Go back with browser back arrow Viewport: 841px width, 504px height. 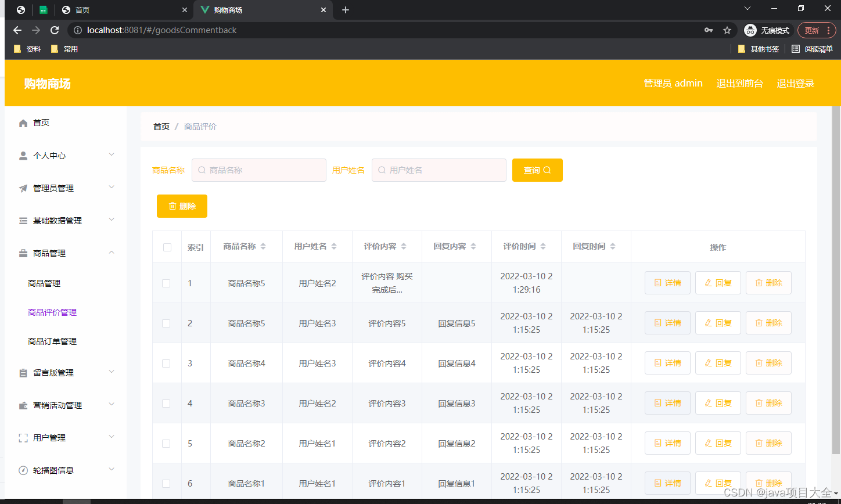pyautogui.click(x=17, y=30)
